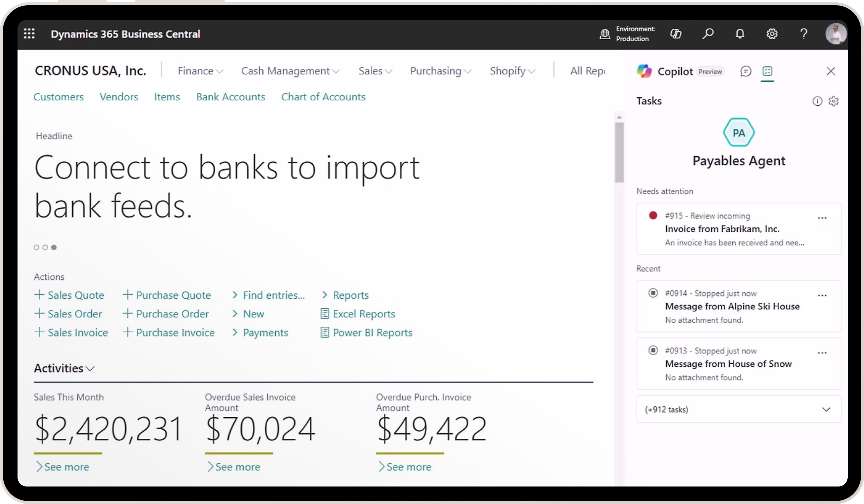This screenshot has width=864, height=504.
Task: Open the Cash Management menu
Action: click(x=290, y=71)
